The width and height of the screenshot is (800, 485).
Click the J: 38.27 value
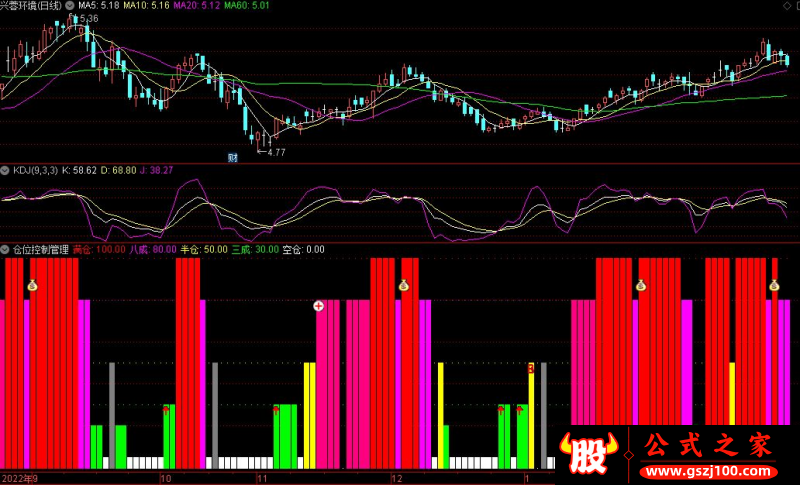(157, 170)
